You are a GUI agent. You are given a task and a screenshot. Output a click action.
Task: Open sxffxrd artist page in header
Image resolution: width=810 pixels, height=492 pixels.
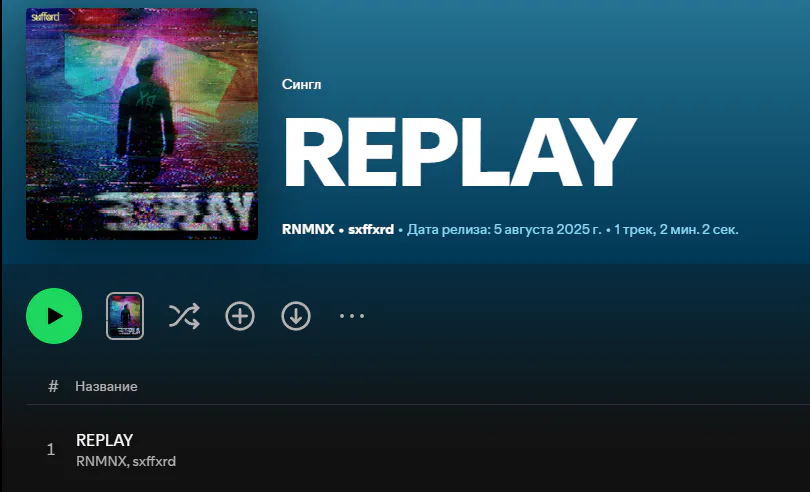(x=371, y=229)
